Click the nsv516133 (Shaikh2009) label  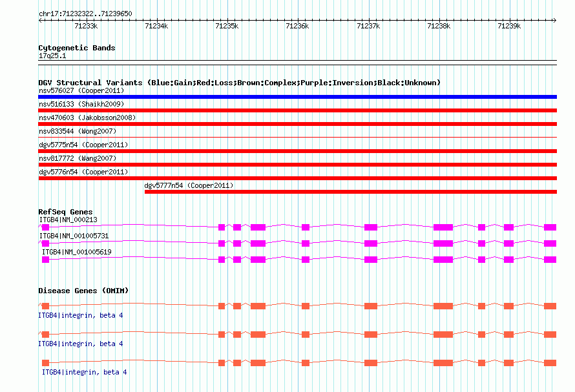(81, 104)
